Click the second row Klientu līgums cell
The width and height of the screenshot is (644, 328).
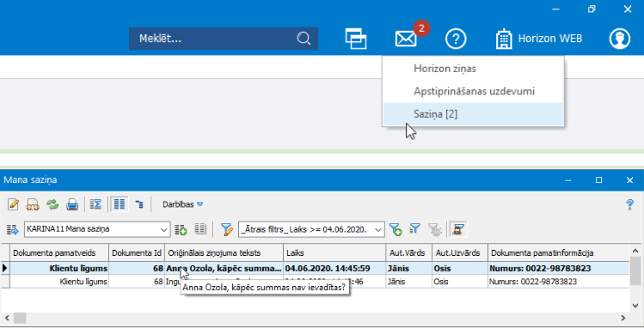[59, 282]
